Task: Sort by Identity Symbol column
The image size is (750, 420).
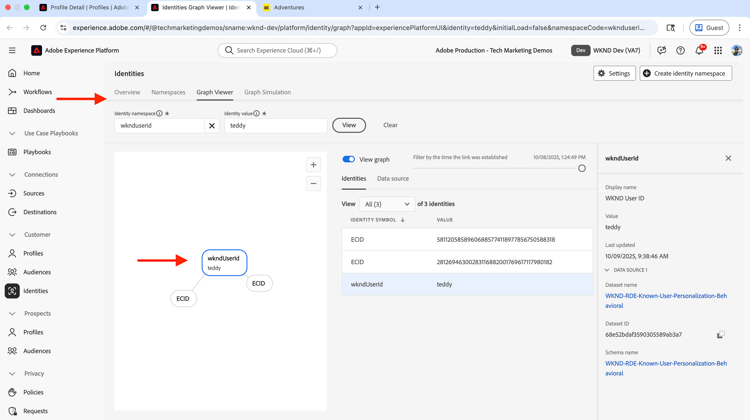Action: pyautogui.click(x=377, y=220)
